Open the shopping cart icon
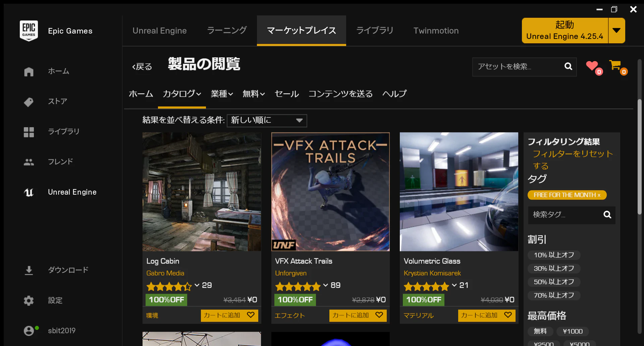Image resolution: width=644 pixels, height=346 pixels. 615,65
